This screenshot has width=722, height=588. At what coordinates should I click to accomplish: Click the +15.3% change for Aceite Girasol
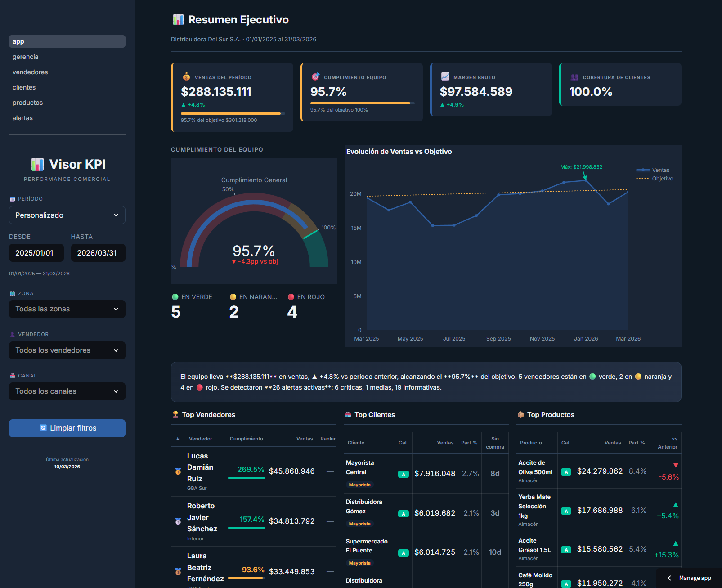(666, 555)
